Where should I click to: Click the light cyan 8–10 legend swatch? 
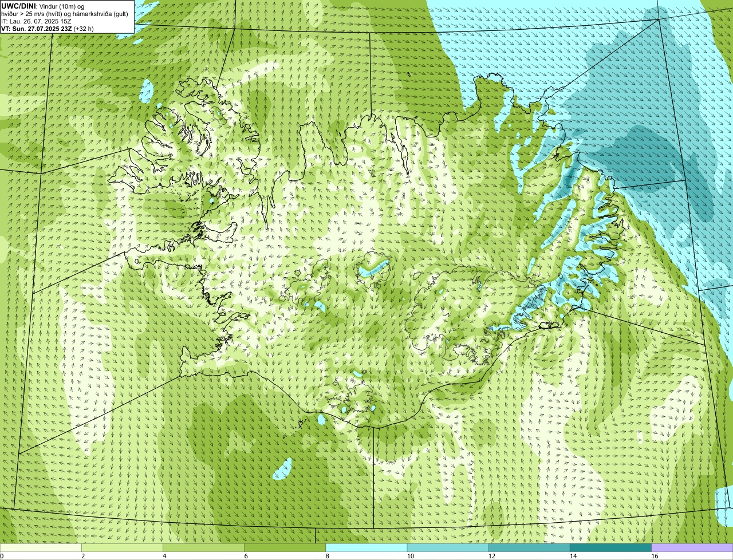[366, 548]
